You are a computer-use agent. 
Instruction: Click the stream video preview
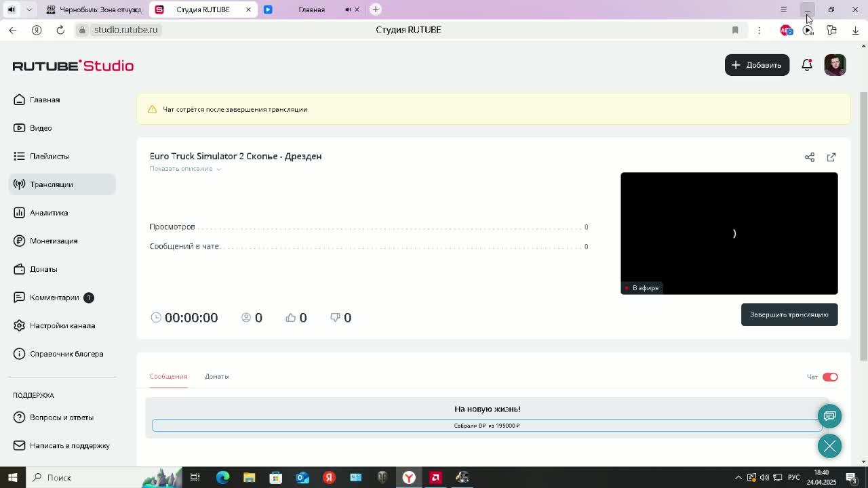(x=729, y=233)
